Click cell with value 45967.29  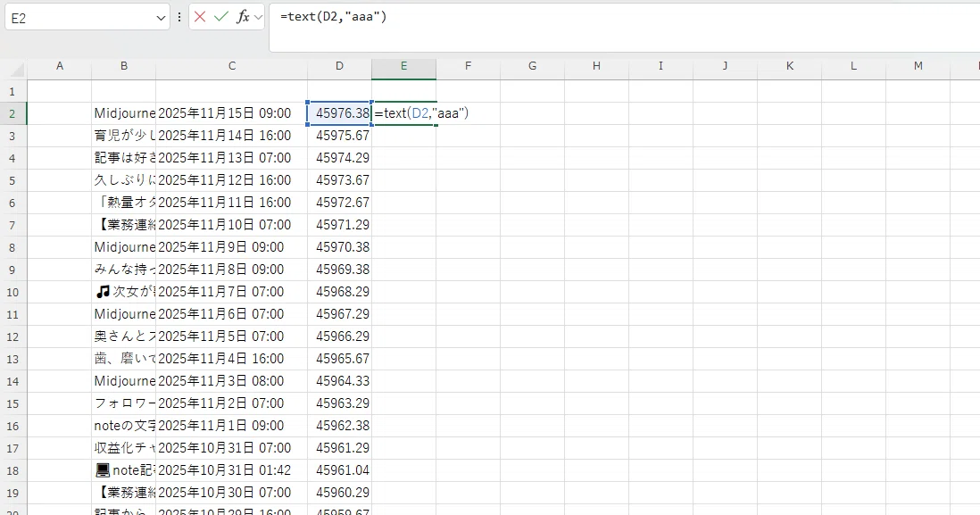[x=339, y=314]
